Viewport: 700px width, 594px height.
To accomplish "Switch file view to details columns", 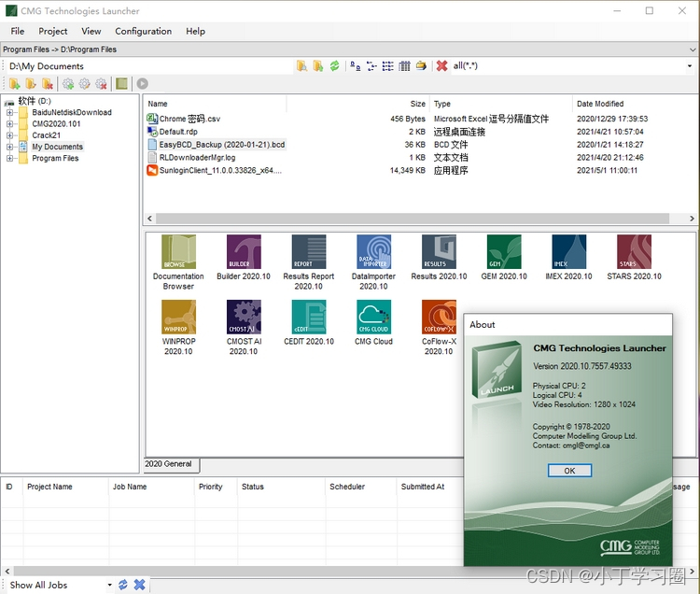I will coord(404,66).
